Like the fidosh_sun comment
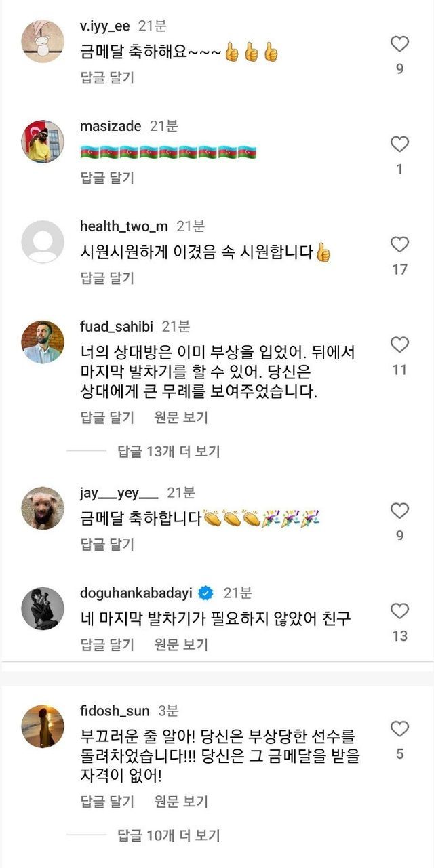This screenshot has height=868, width=434. [x=399, y=729]
